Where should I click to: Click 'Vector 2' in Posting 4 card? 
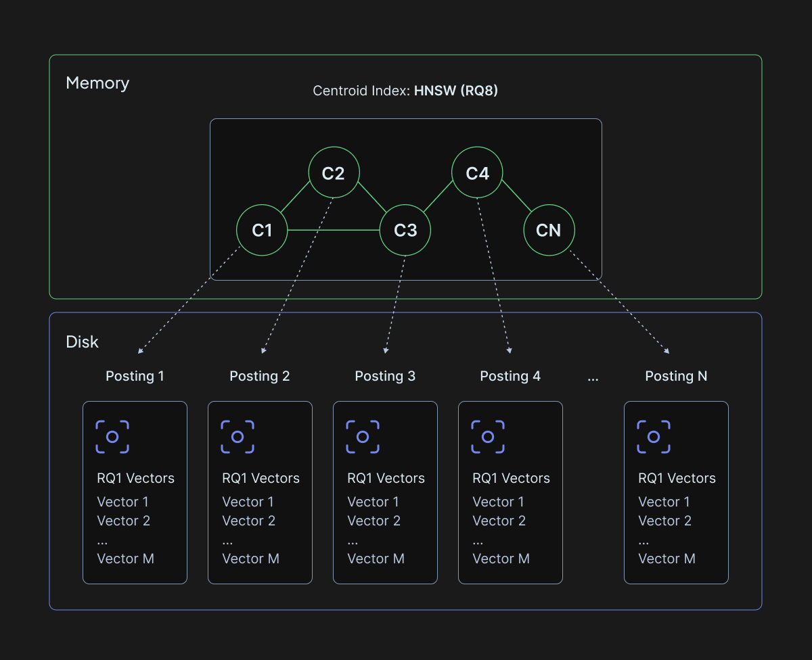click(x=499, y=521)
